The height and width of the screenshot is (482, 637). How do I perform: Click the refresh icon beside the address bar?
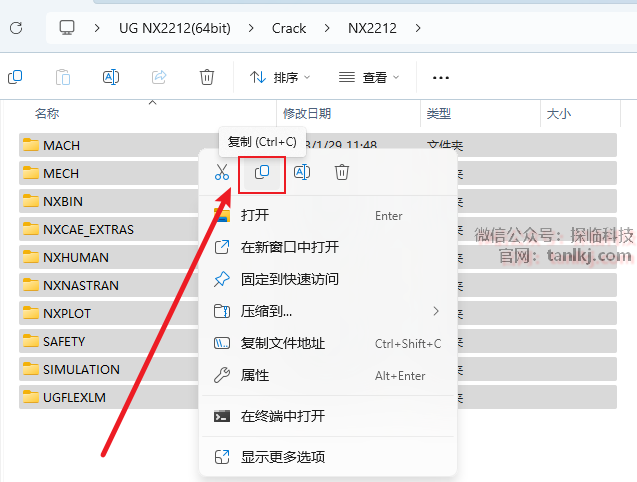tap(16, 28)
